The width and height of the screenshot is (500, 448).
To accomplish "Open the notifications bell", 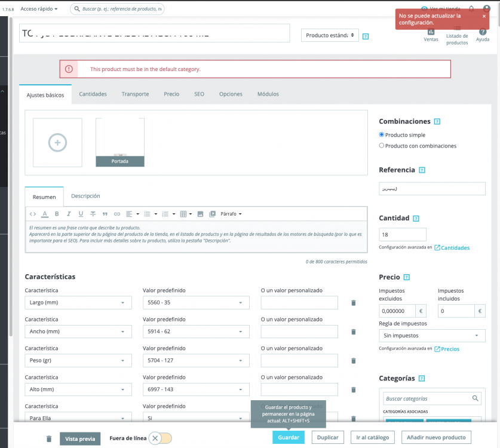I will coord(471,8).
